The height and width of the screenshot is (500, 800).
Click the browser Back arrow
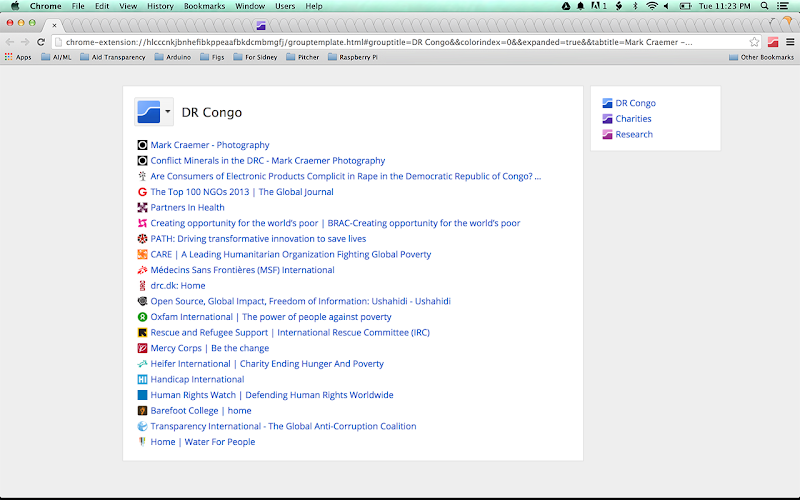[10, 42]
